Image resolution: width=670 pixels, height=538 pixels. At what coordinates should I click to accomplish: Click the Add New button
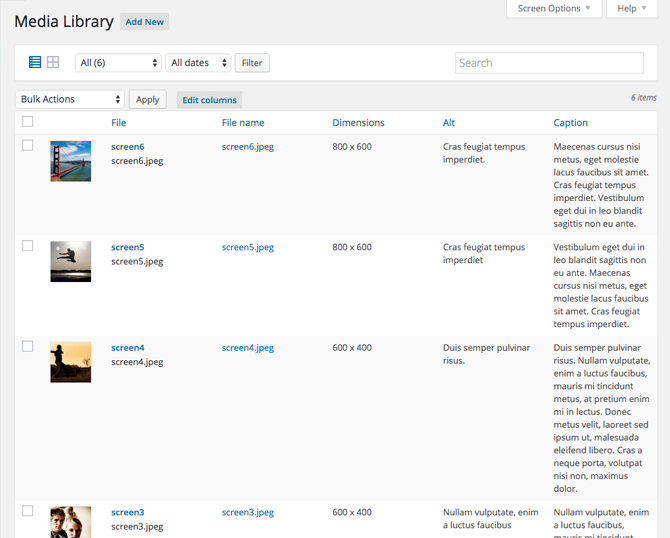click(144, 22)
